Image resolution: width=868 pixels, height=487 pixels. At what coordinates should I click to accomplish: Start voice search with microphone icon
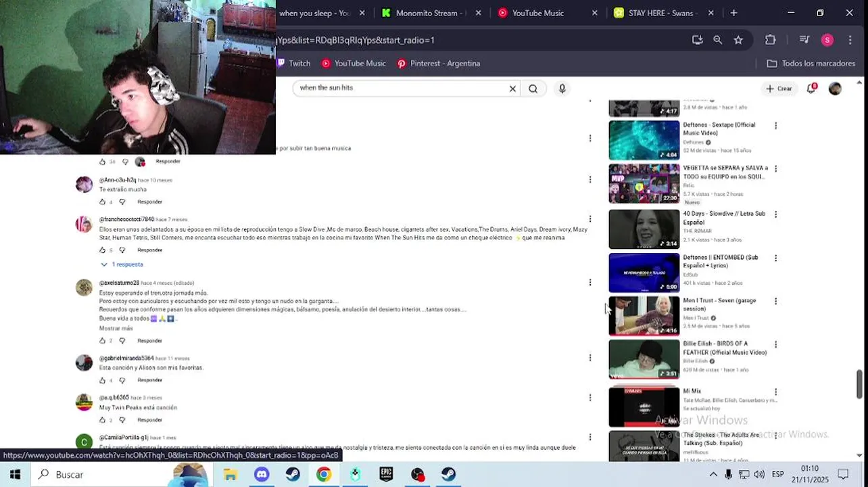[x=562, y=89]
